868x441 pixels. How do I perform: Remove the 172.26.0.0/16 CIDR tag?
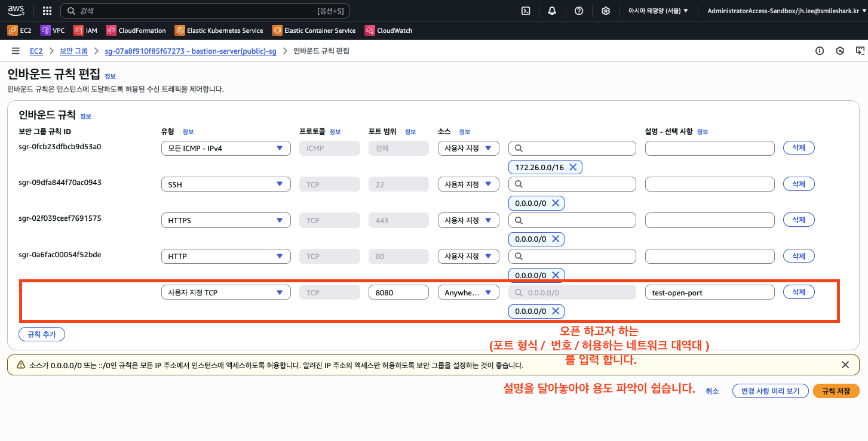click(x=572, y=168)
